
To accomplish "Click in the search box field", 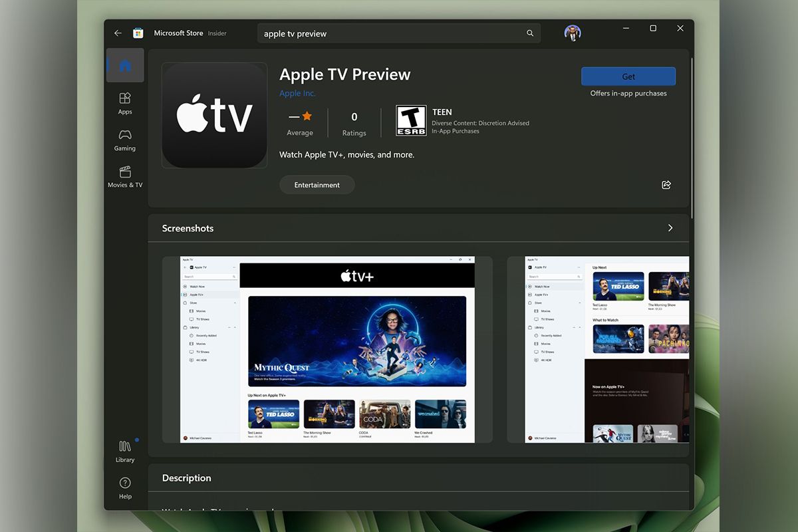I will pyautogui.click(x=399, y=33).
